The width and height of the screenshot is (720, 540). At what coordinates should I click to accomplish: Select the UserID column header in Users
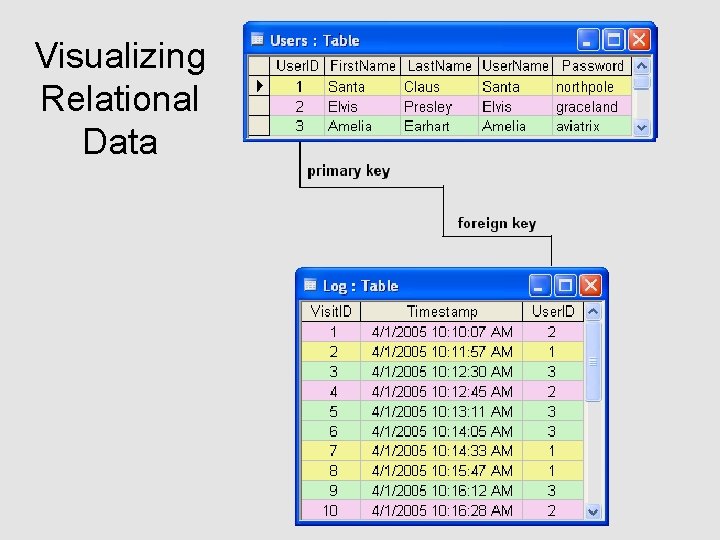297,66
